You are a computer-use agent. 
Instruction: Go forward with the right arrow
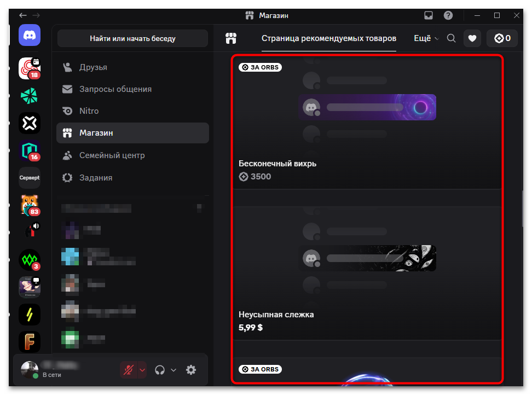(x=36, y=15)
